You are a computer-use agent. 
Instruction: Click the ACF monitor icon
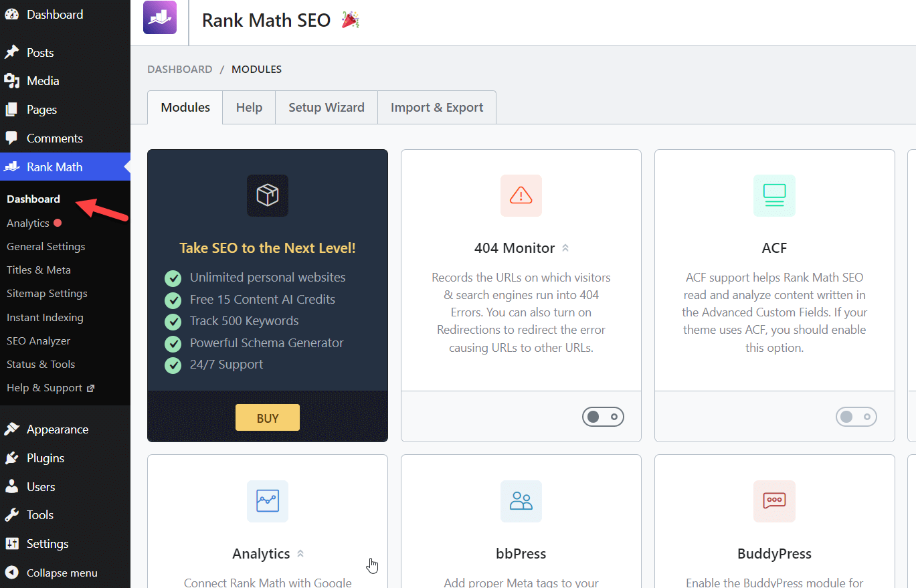click(x=774, y=195)
